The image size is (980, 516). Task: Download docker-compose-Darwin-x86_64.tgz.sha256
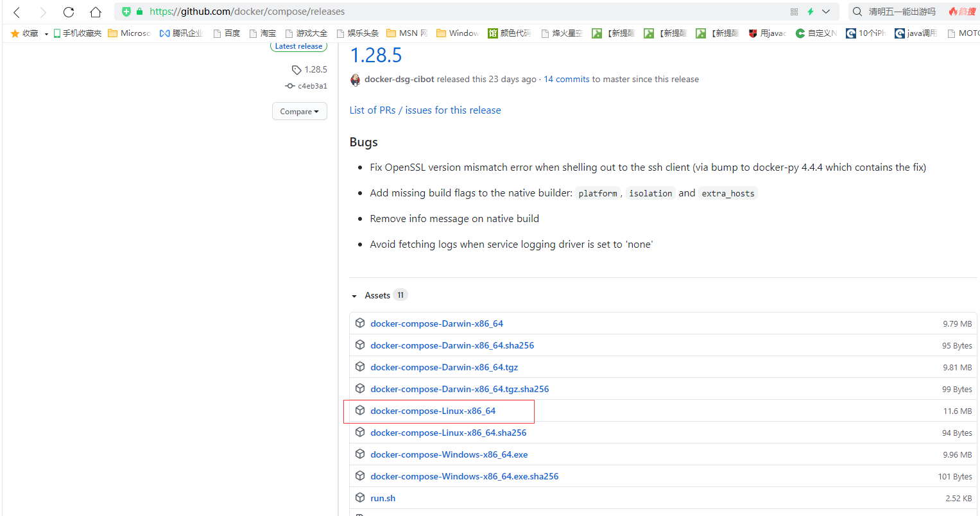click(460, 389)
